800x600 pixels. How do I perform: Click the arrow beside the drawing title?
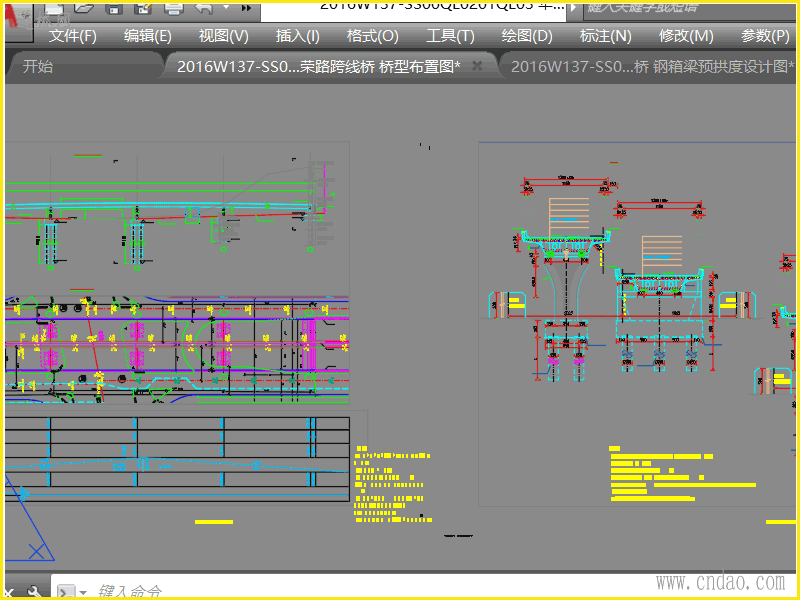(573, 8)
